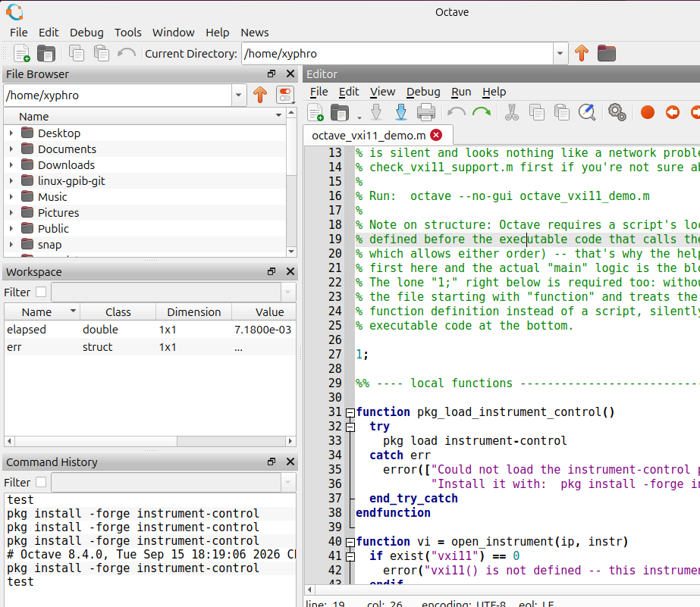Print the file from Editor toolbar
The image size is (700, 607).
point(426,112)
